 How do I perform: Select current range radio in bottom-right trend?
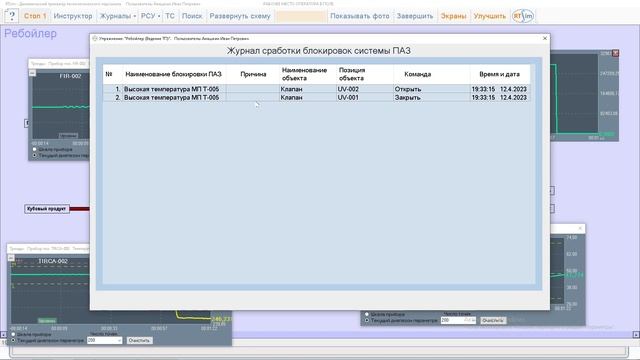pos(367,320)
